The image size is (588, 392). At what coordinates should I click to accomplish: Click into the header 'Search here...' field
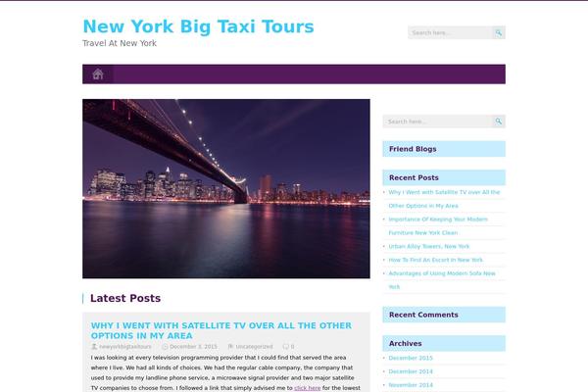(450, 32)
